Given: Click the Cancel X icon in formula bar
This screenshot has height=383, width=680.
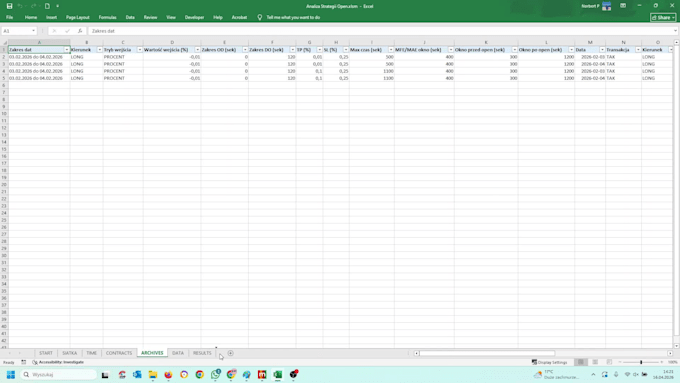Looking at the screenshot, I should pyautogui.click(x=54, y=31).
